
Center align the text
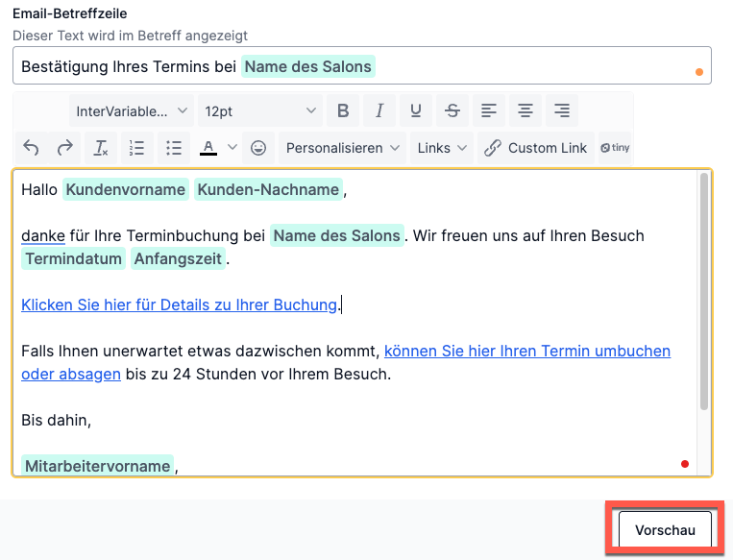[x=525, y=110]
